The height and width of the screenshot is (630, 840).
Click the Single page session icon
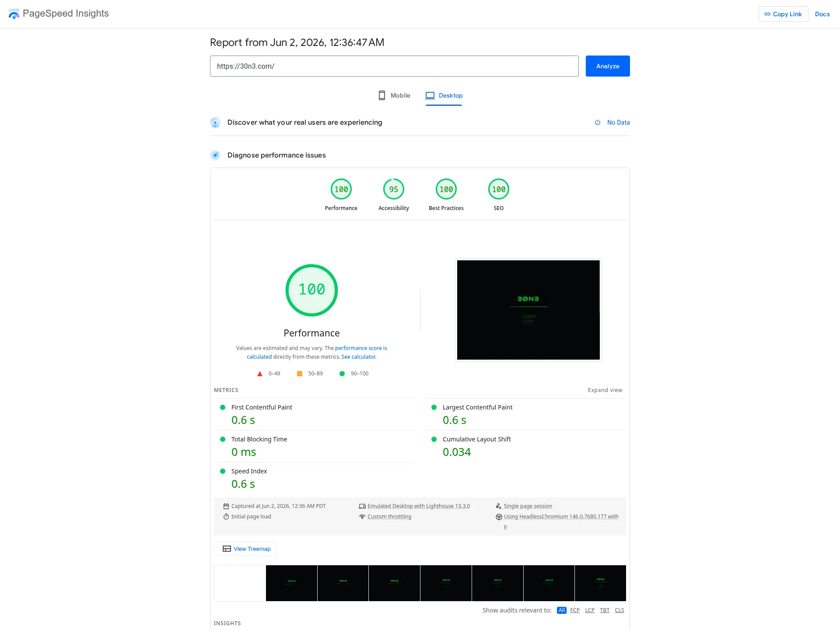[499, 506]
